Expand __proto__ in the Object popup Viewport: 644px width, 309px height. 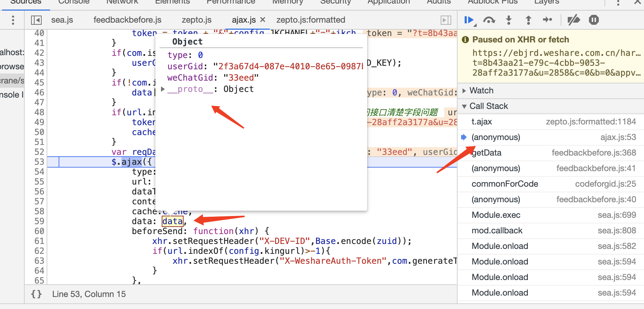163,89
